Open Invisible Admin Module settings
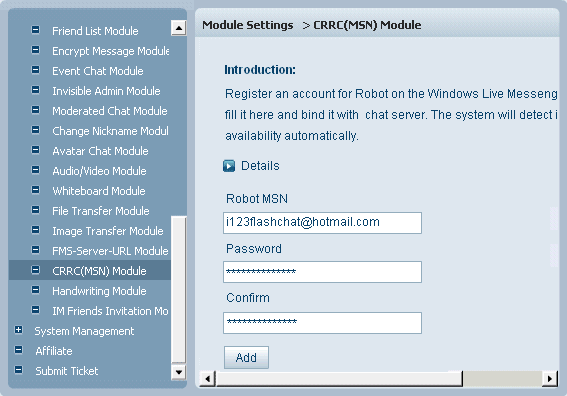 click(106, 91)
